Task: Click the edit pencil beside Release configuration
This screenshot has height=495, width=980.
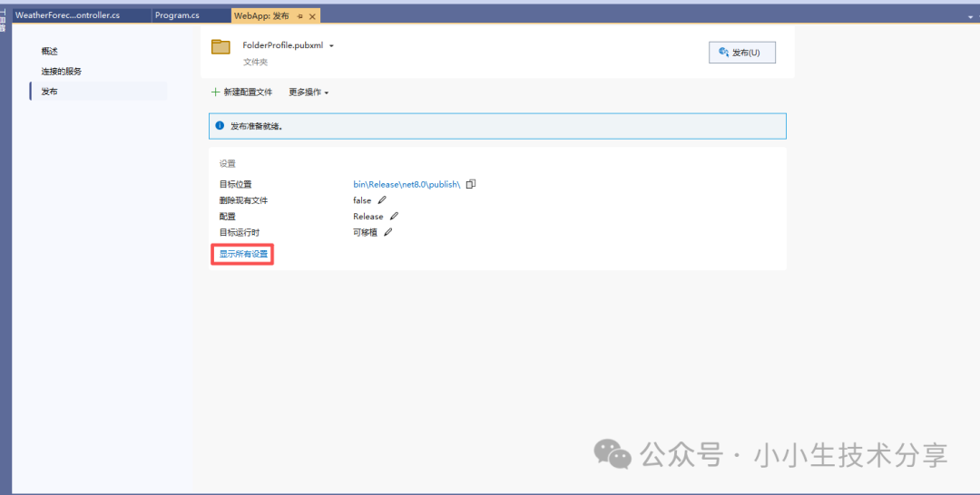Action: coord(394,217)
